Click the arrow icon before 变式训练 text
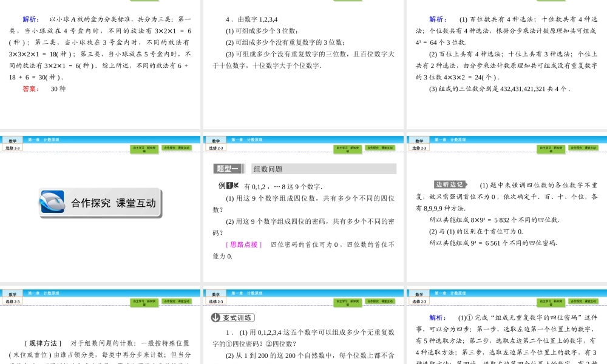Screen dimensions: 607x364 pyautogui.click(x=215, y=317)
